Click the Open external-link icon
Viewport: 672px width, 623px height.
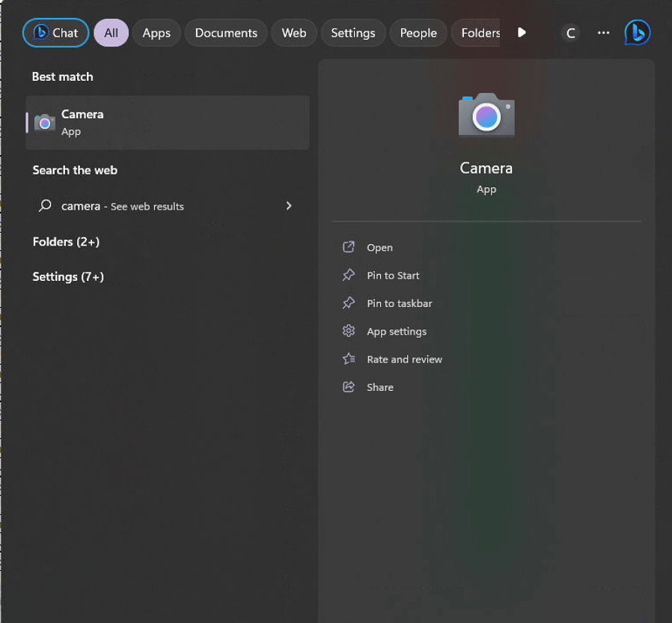tap(349, 247)
